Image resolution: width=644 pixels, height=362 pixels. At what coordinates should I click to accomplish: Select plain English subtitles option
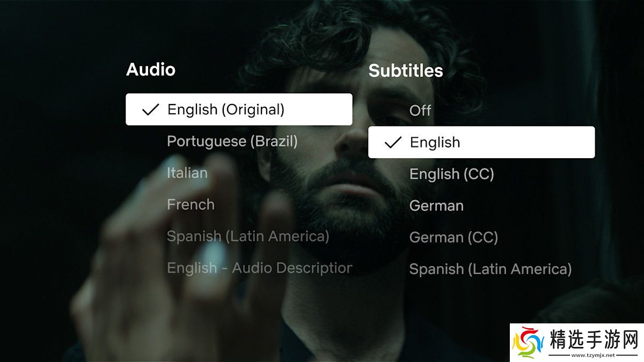[481, 142]
